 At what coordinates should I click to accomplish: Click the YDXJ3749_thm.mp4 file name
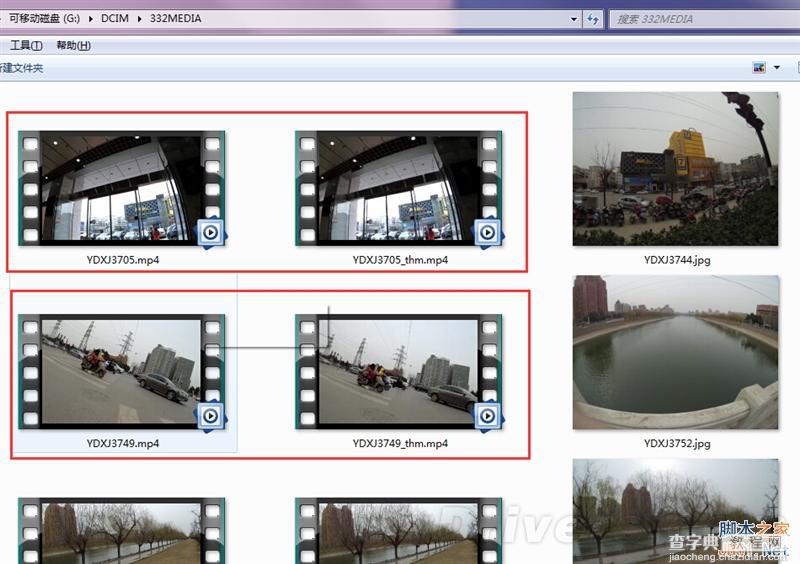400,443
